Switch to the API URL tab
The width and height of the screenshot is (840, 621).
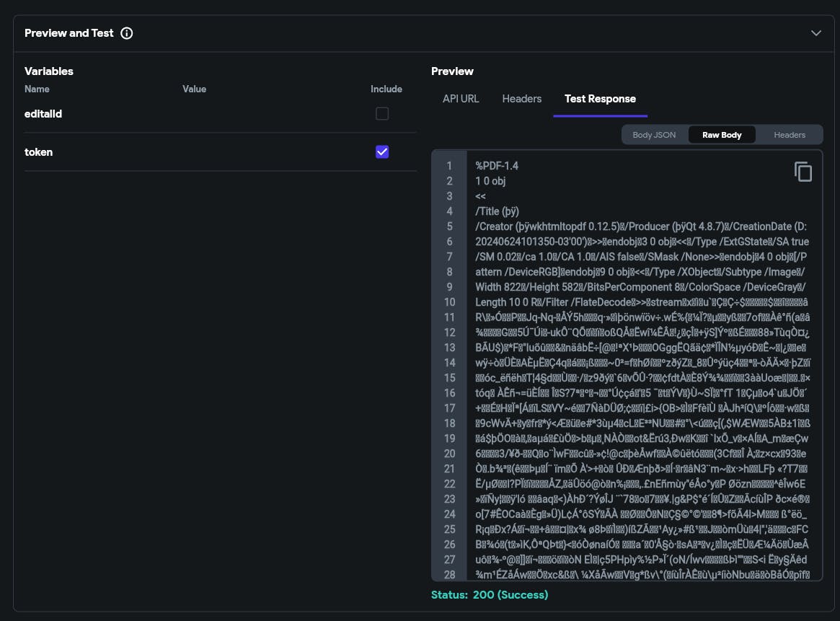tap(461, 99)
